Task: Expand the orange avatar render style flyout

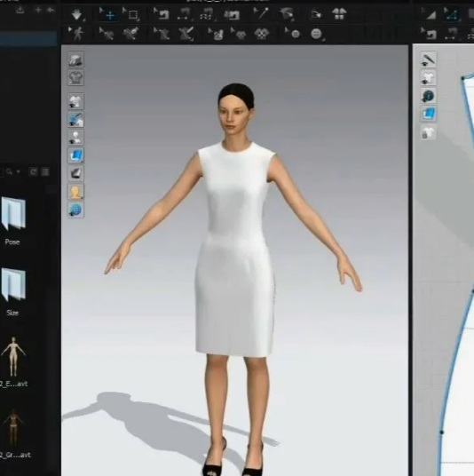Action: tap(75, 192)
